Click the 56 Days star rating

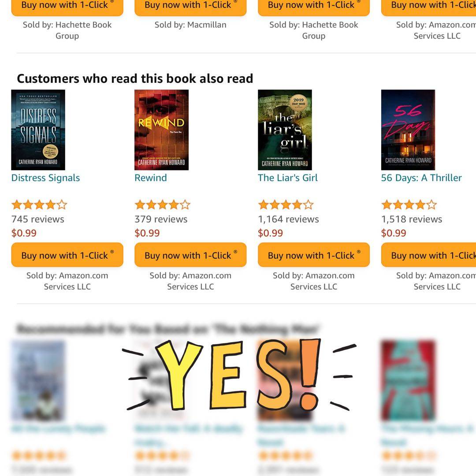pyautogui.click(x=409, y=205)
